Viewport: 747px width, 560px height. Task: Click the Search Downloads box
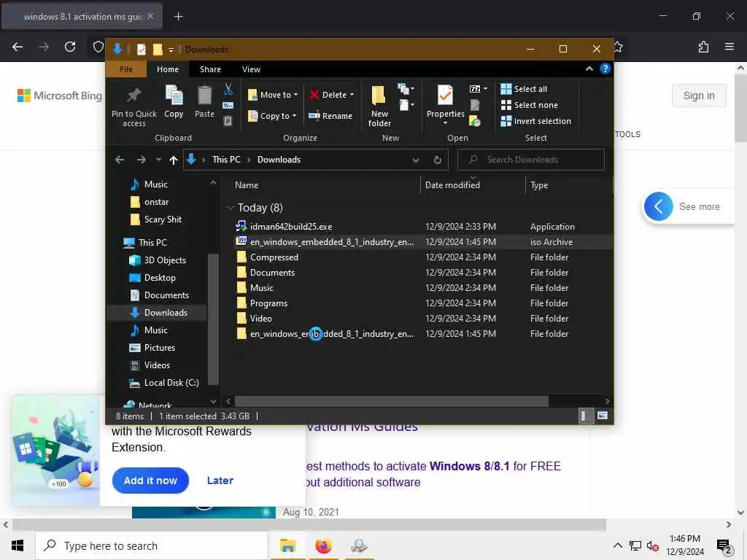tap(531, 160)
